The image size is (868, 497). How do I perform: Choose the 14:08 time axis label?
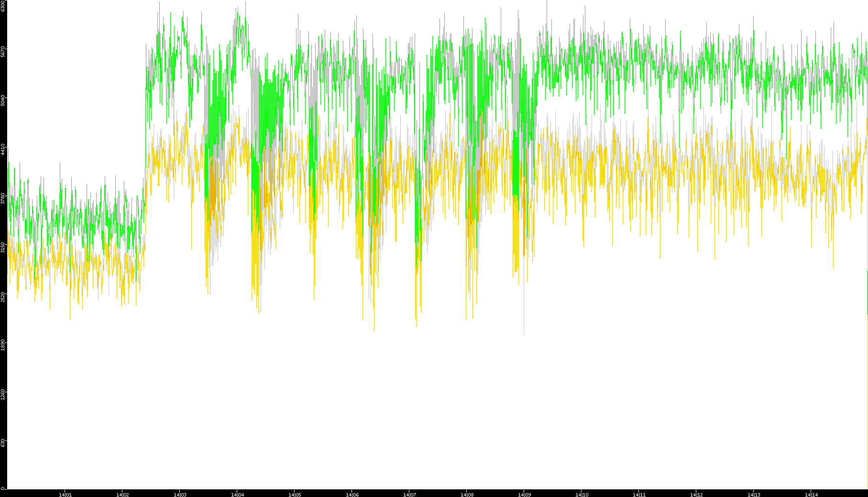[x=467, y=495]
